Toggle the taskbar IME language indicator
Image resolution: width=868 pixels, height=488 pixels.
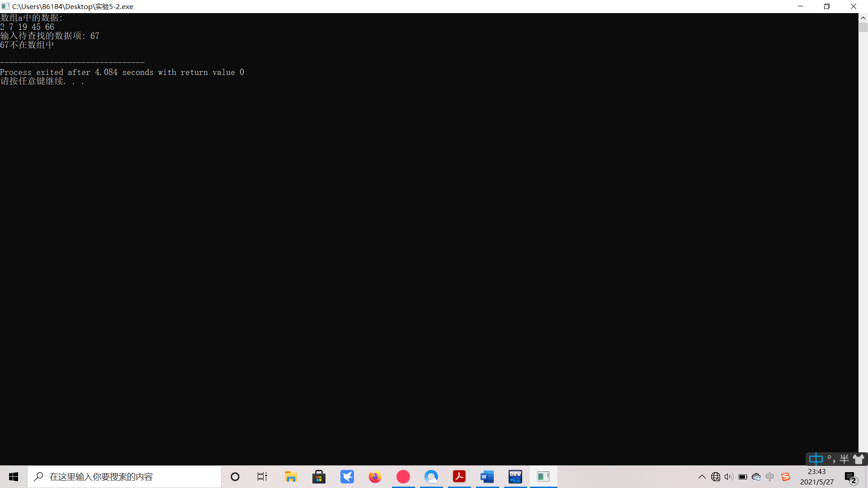[770, 477]
